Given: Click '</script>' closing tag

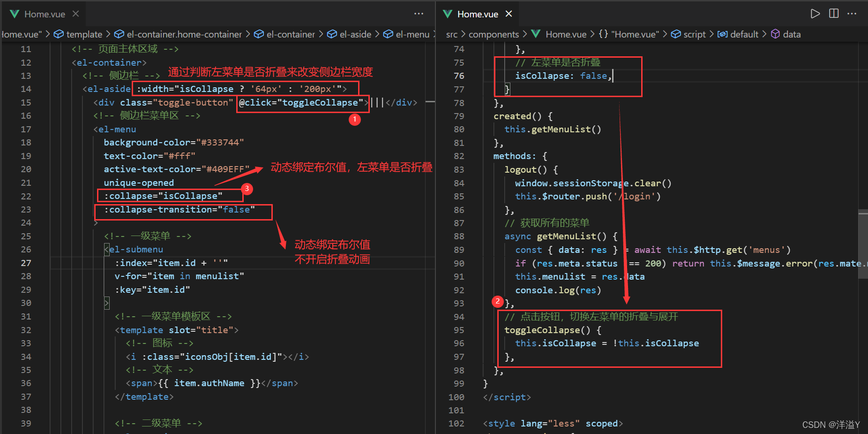Looking at the screenshot, I should point(507,397).
